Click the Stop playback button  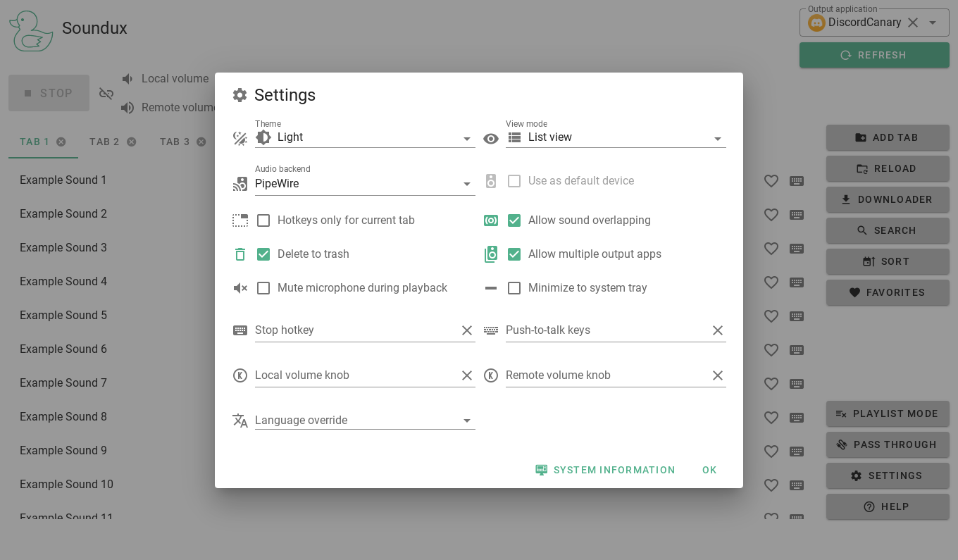coord(49,93)
